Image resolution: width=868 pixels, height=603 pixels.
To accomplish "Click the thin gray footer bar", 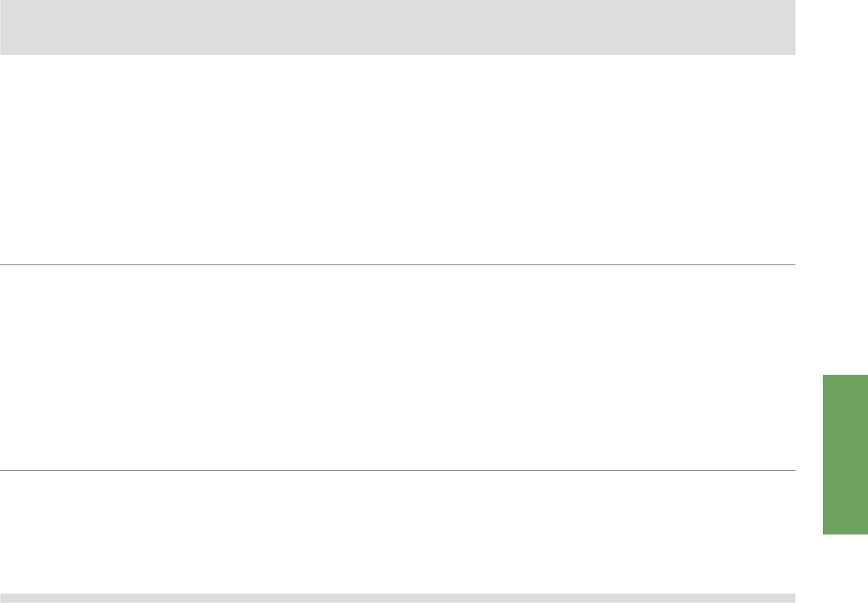I will 397,598.
